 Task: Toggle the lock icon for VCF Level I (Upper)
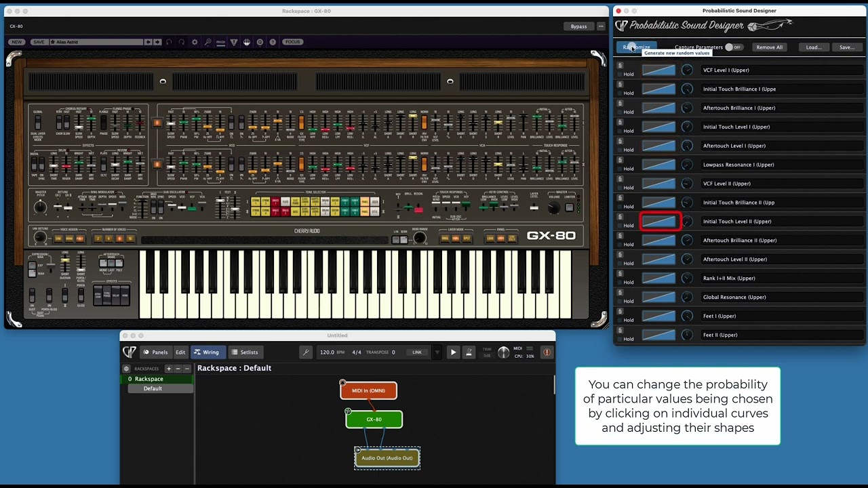[x=620, y=66]
